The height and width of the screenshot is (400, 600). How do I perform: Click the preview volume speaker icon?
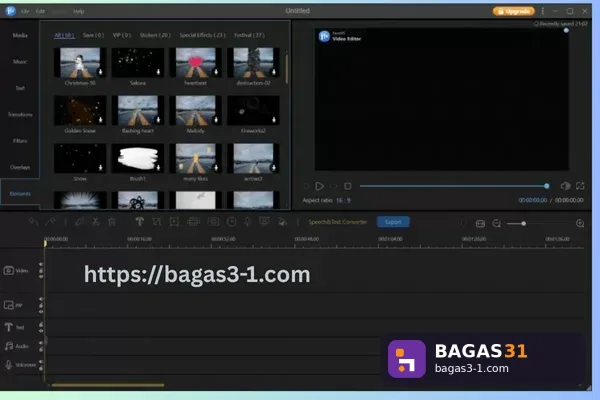click(x=565, y=186)
